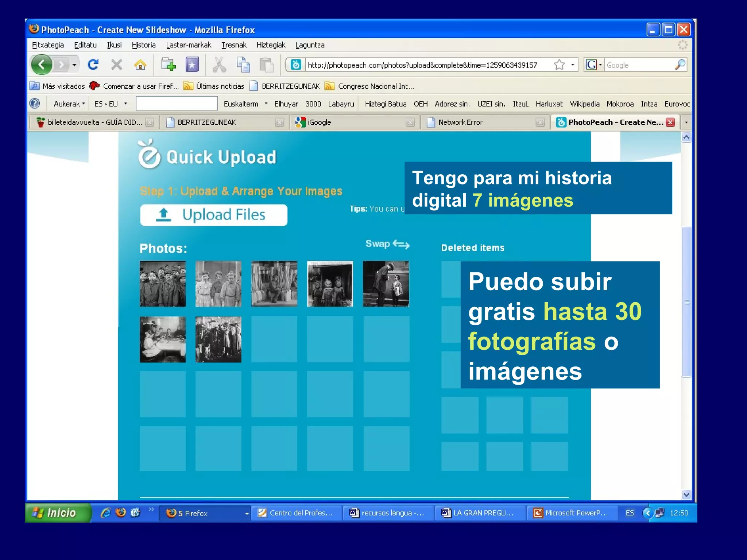The image size is (747, 560).
Task: Open Internet Explorer from quick launch
Action: point(106,513)
